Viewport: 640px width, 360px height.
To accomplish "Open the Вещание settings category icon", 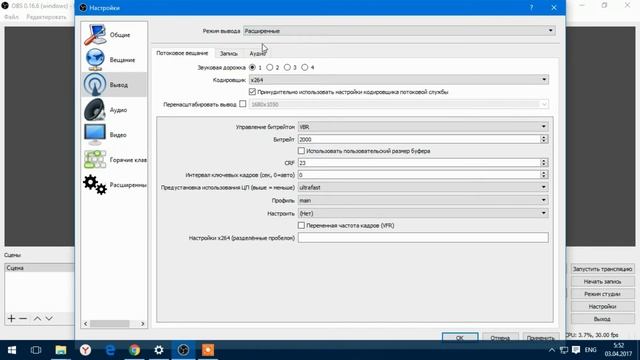I will (x=95, y=60).
